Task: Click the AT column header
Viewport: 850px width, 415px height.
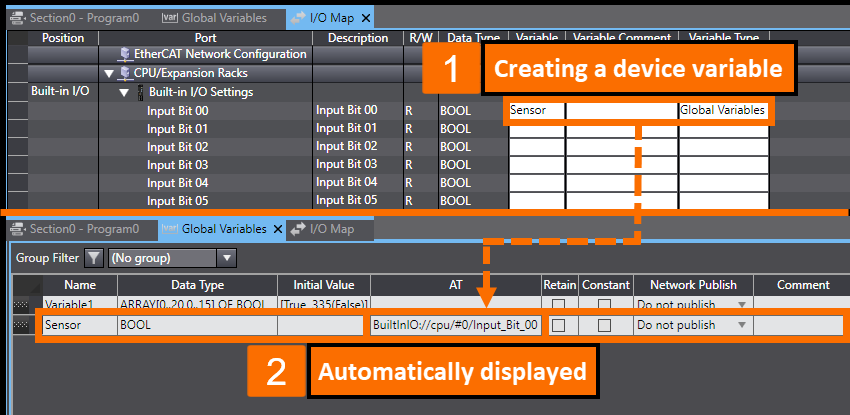Action: 456,285
